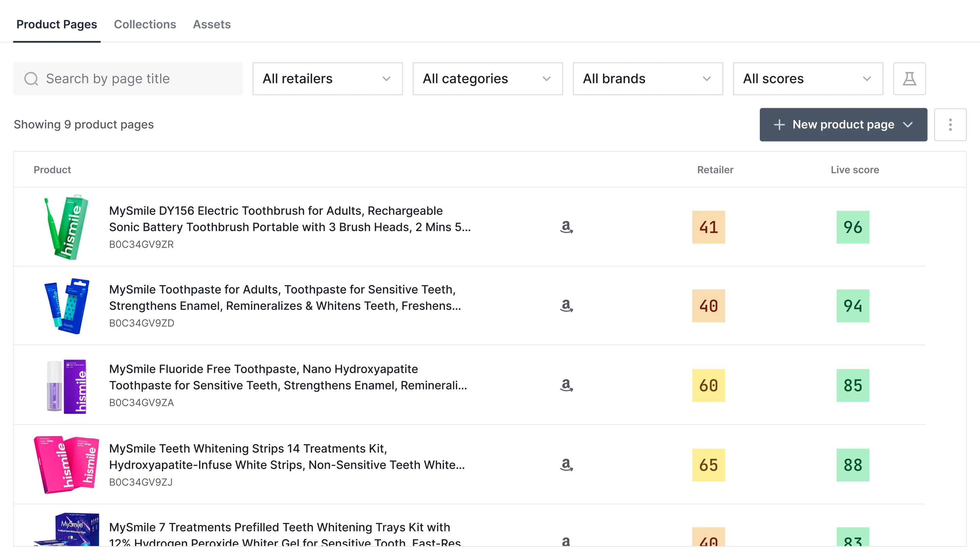Click retailer score 40 in Sensitive Teeth row

[x=708, y=306]
